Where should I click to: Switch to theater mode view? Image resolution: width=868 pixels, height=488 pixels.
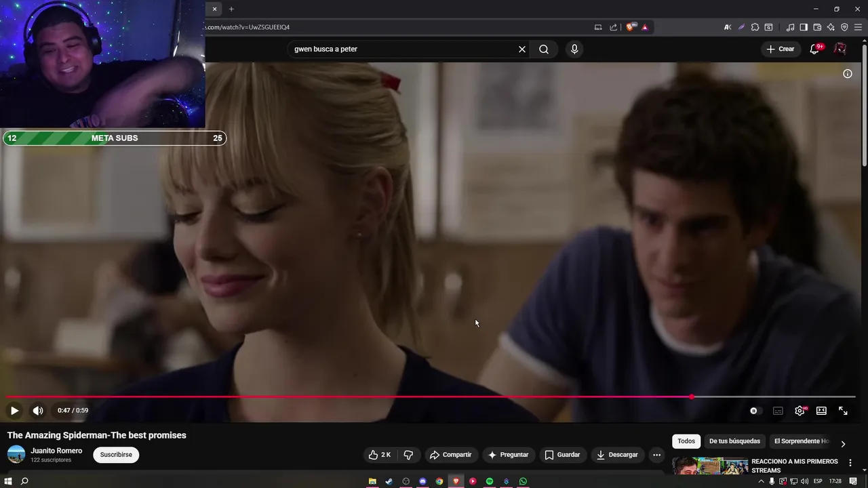click(x=821, y=411)
